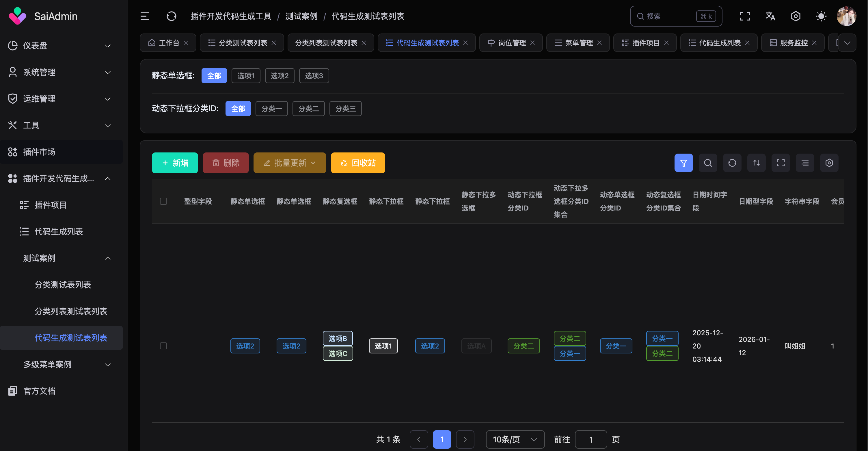The width and height of the screenshot is (868, 451).
Task: Open the 10条/页 page size dropdown
Action: (515, 439)
